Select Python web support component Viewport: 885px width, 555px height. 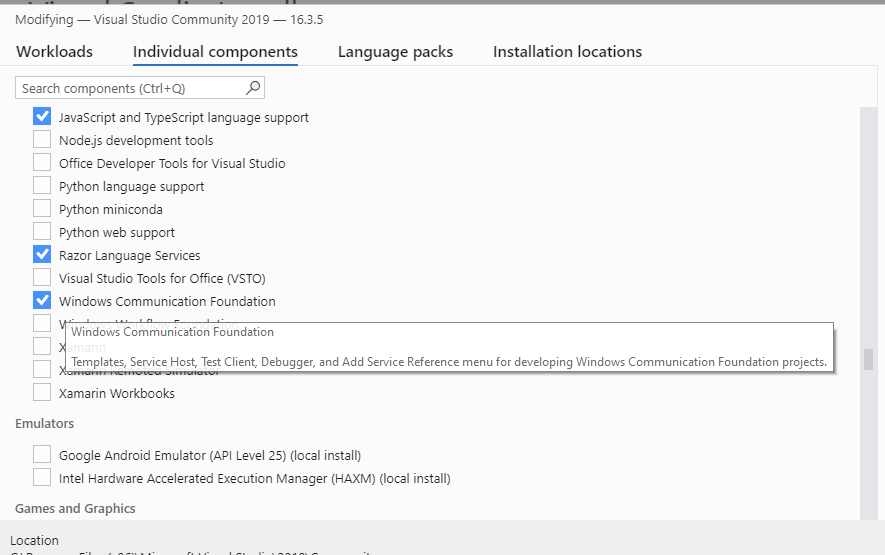pyautogui.click(x=42, y=232)
